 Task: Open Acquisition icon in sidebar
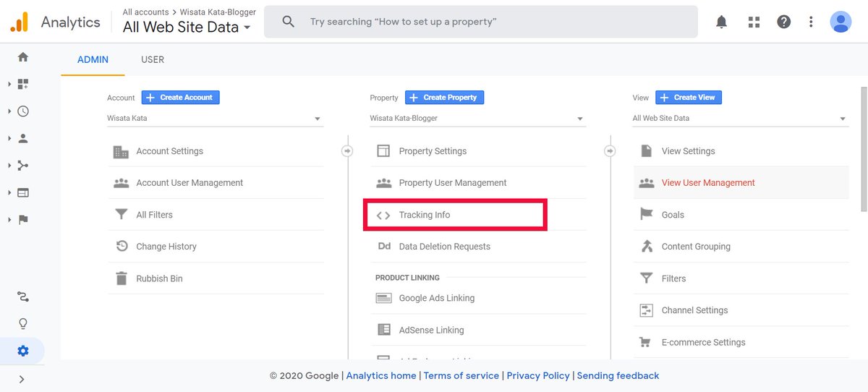23,166
